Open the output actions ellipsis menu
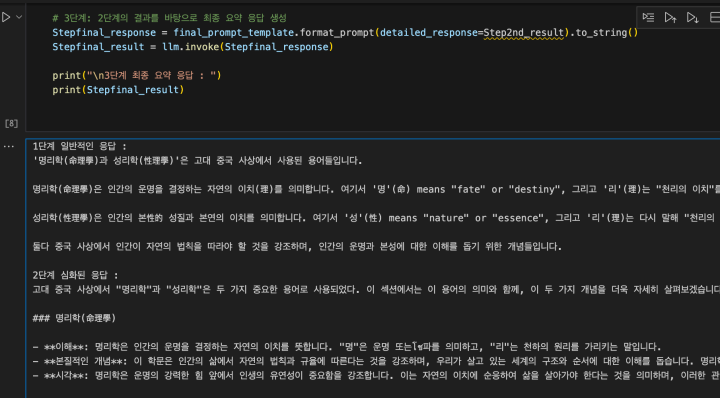Viewport: 720px width, 398px height. coord(9,147)
